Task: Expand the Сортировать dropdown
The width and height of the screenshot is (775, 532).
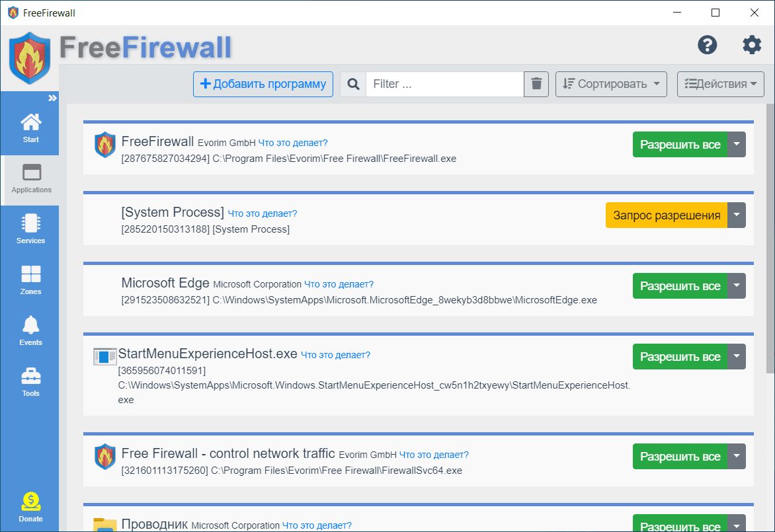Action: coord(611,84)
